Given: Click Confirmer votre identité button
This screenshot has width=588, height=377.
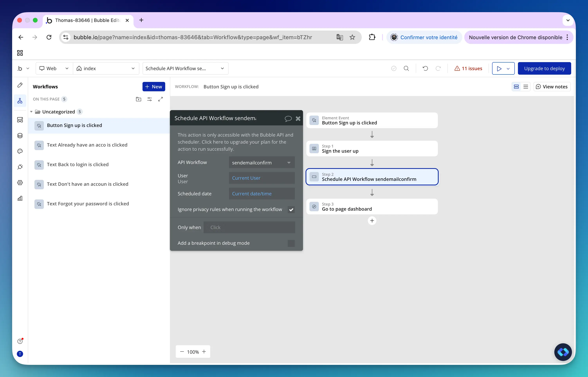Looking at the screenshot, I should 424,37.
